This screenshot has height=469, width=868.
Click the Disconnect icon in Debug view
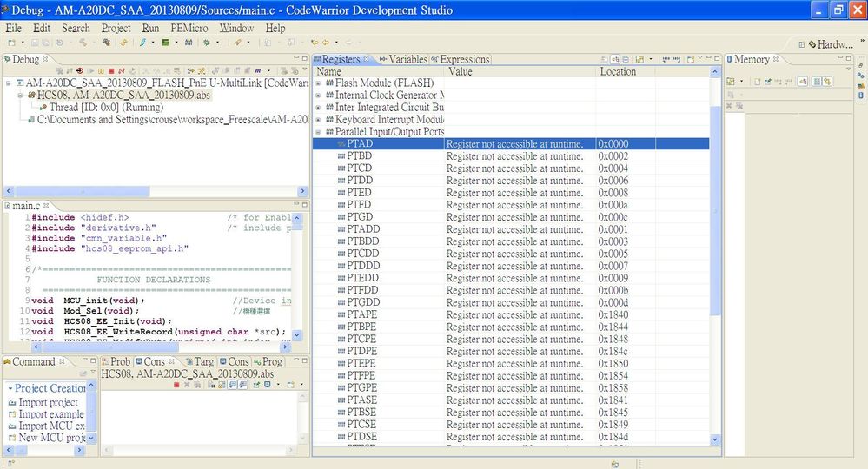122,71
